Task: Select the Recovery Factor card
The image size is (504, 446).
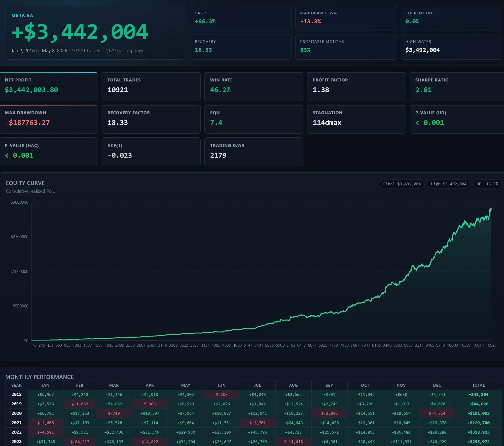Action: click(151, 119)
